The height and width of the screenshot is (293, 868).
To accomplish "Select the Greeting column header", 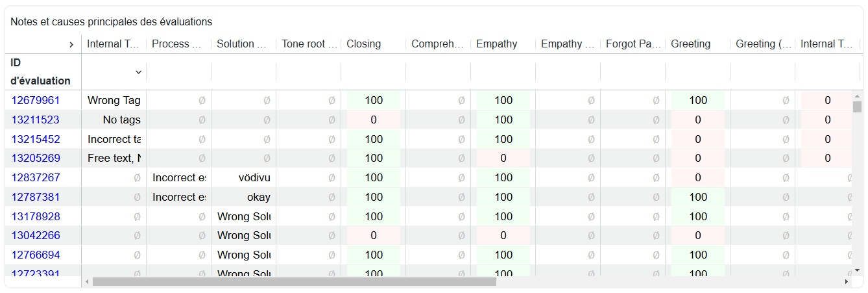I will pos(691,44).
